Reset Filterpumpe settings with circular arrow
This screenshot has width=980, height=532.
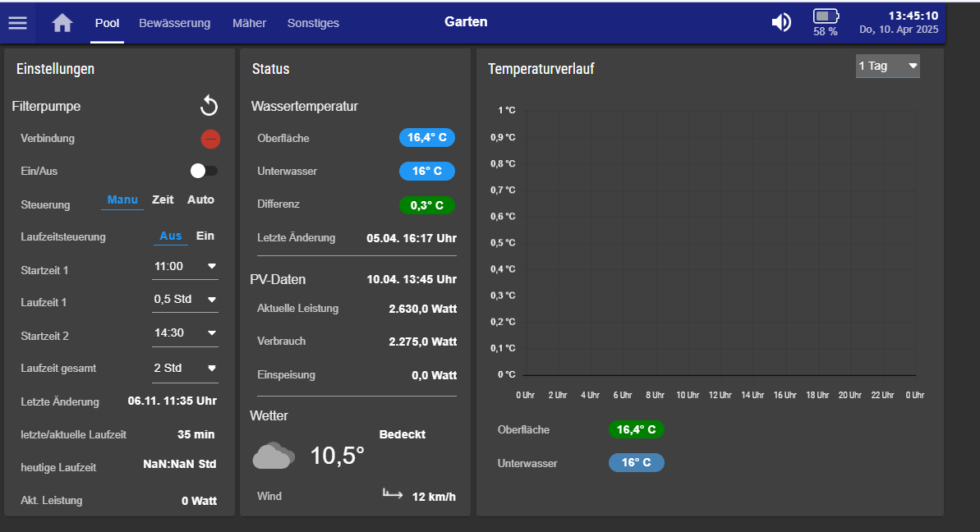(x=209, y=106)
